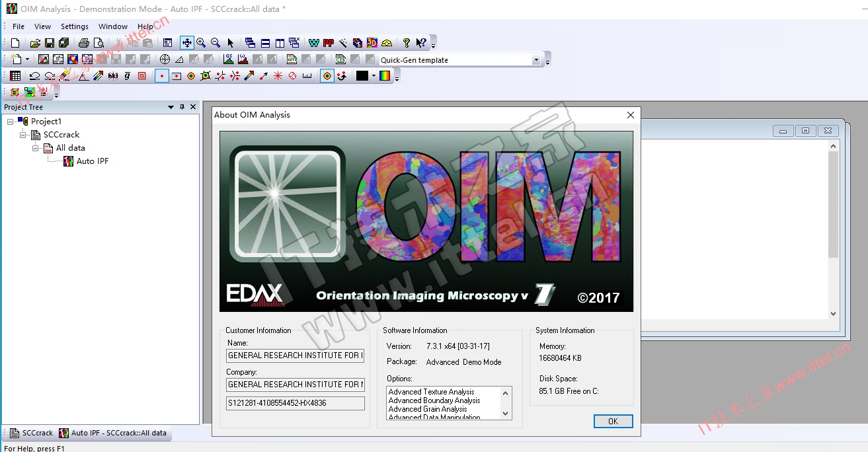Collapse the Project1 tree node
The image size is (868, 452).
(x=11, y=122)
